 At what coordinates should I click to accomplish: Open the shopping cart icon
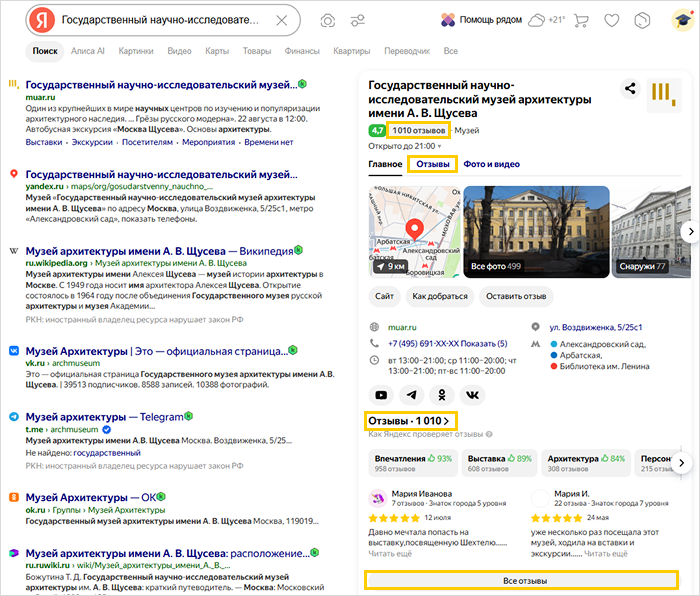(x=581, y=21)
